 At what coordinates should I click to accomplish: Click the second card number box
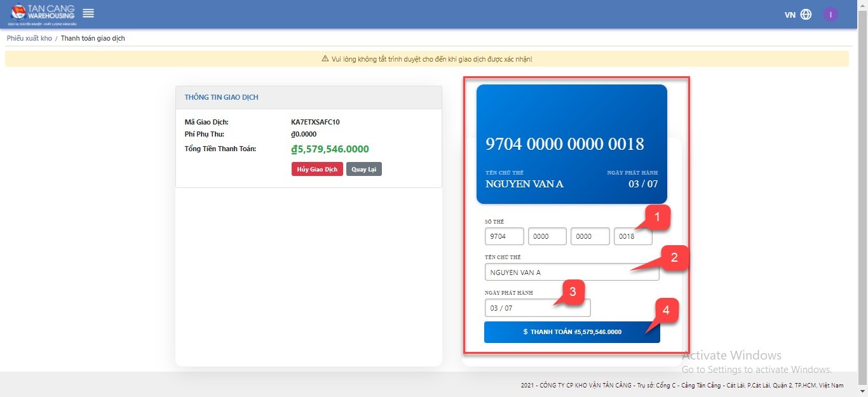pos(546,236)
